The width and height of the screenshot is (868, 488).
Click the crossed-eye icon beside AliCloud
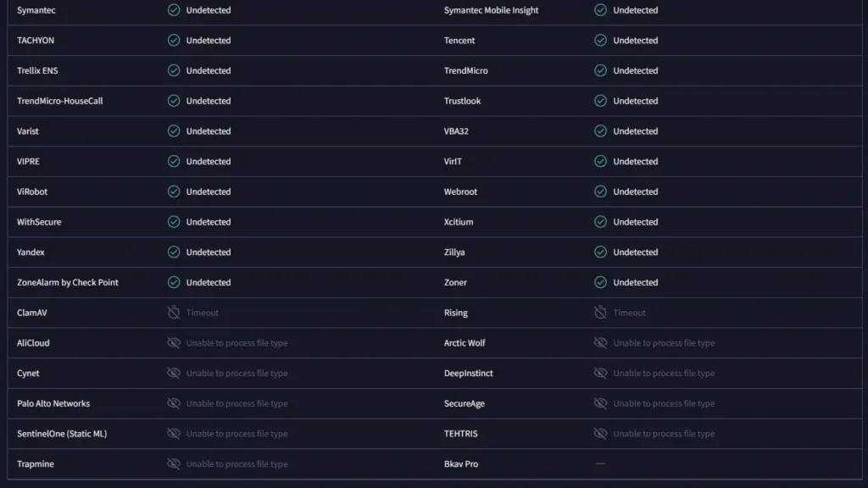pyautogui.click(x=174, y=343)
